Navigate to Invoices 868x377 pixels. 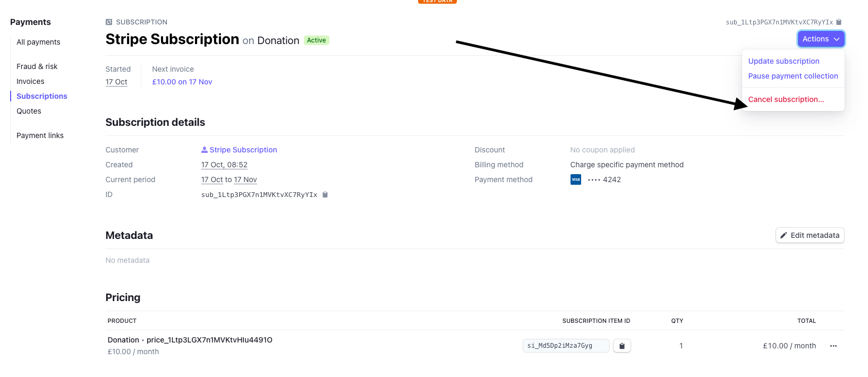(30, 81)
